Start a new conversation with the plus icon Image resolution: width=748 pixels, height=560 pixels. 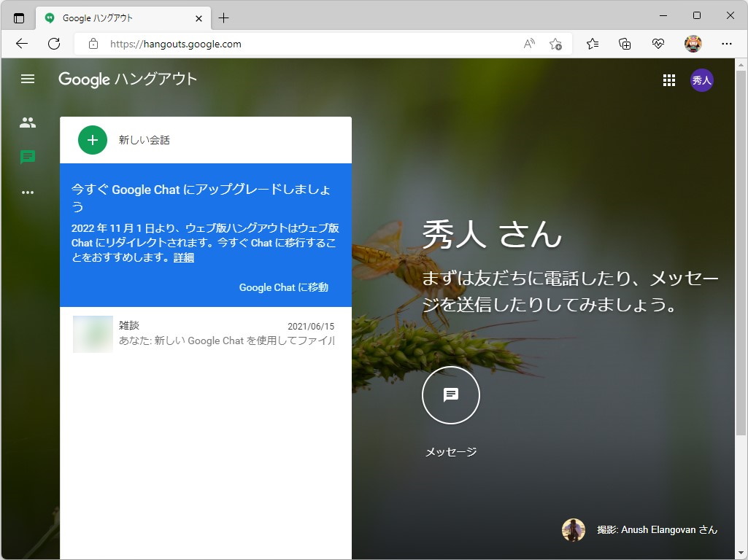[92, 139]
